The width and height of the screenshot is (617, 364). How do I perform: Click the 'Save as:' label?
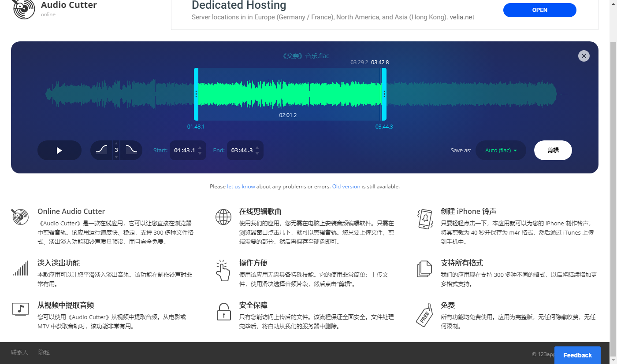point(461,151)
